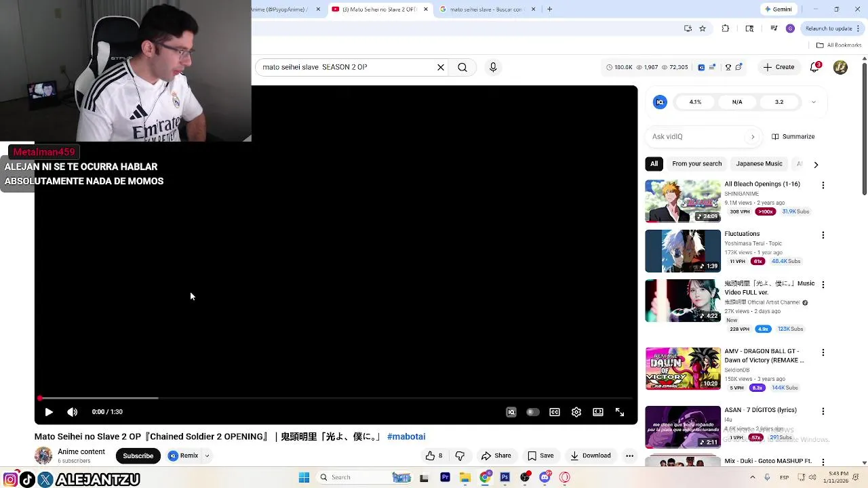Image resolution: width=868 pixels, height=488 pixels.
Task: Open options for ASAN 7 DÍGITOS video
Action: pos(823,411)
